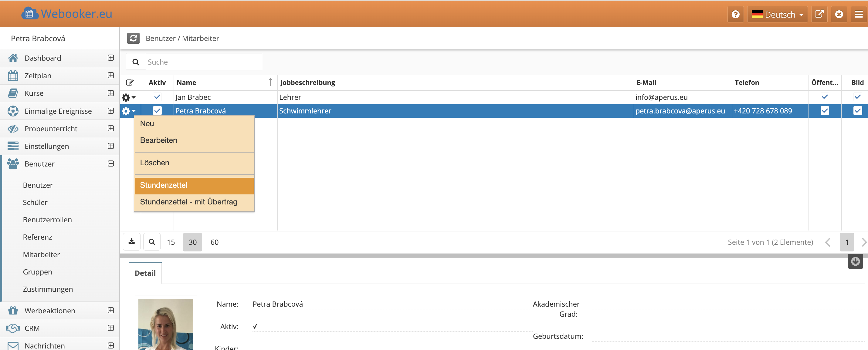Click the open in new window icon
This screenshot has width=868, height=350.
[x=819, y=15]
